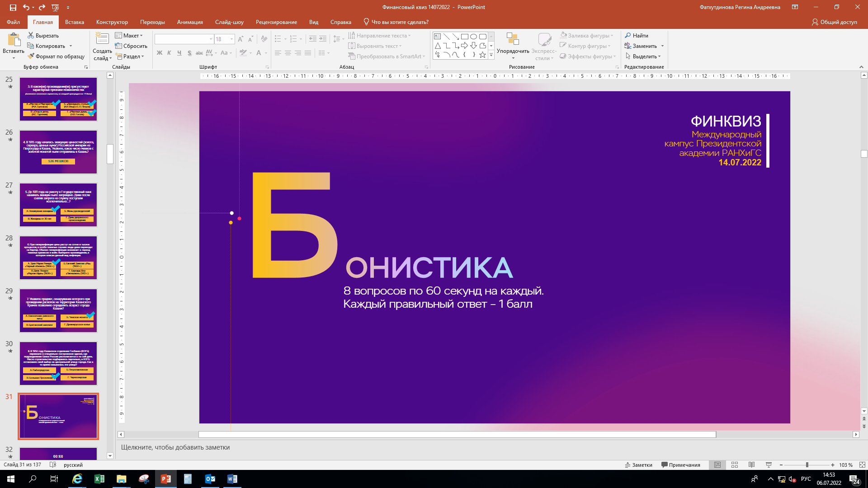Switch to Переходы tab
This screenshot has height=488, width=868.
click(152, 22)
